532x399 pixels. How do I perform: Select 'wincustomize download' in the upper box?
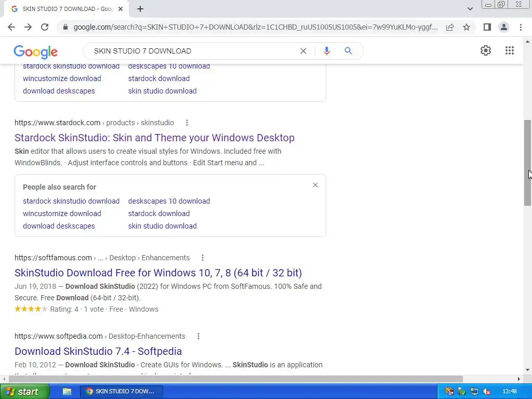[x=62, y=79]
